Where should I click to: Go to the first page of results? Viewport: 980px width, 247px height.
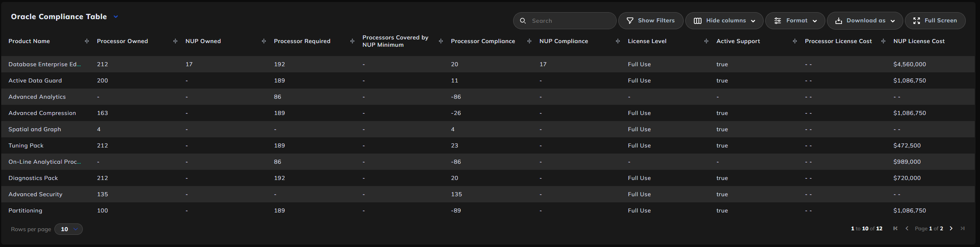coord(896,228)
